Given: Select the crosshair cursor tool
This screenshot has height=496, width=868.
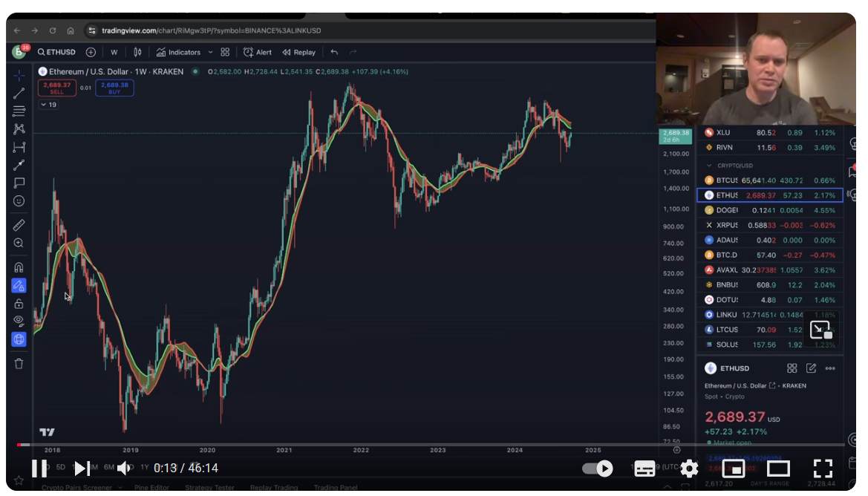Looking at the screenshot, I should tap(19, 75).
